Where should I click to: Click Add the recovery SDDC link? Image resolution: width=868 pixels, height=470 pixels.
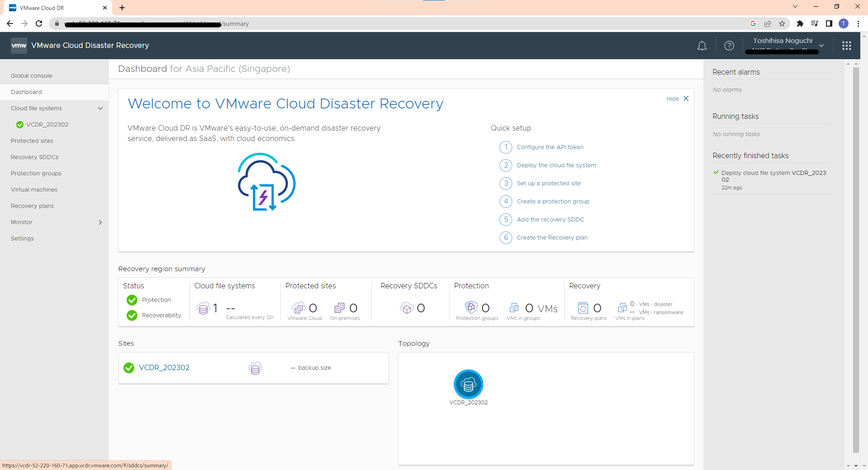click(x=550, y=220)
